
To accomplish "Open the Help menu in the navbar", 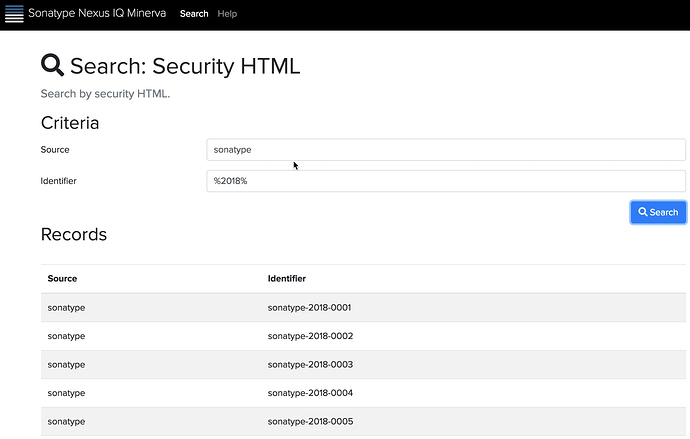I will 227,14.
